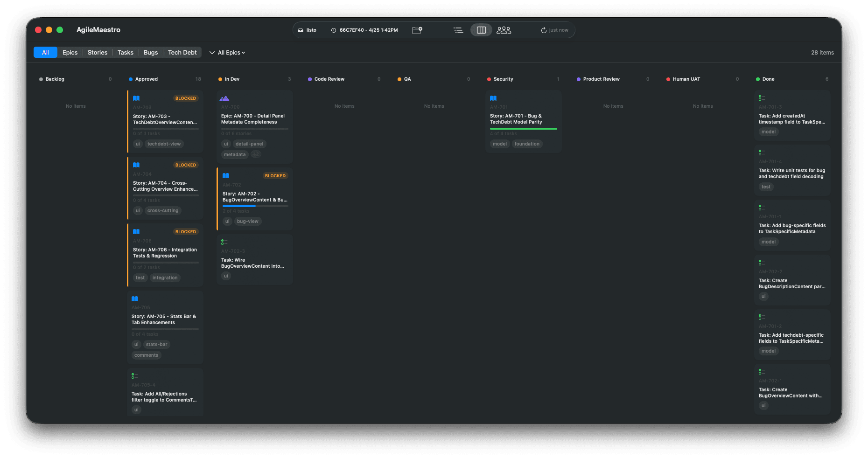Image resolution: width=868 pixels, height=458 pixels.
Task: Open the history clock icon for 66C7EF40
Action: coord(334,30)
